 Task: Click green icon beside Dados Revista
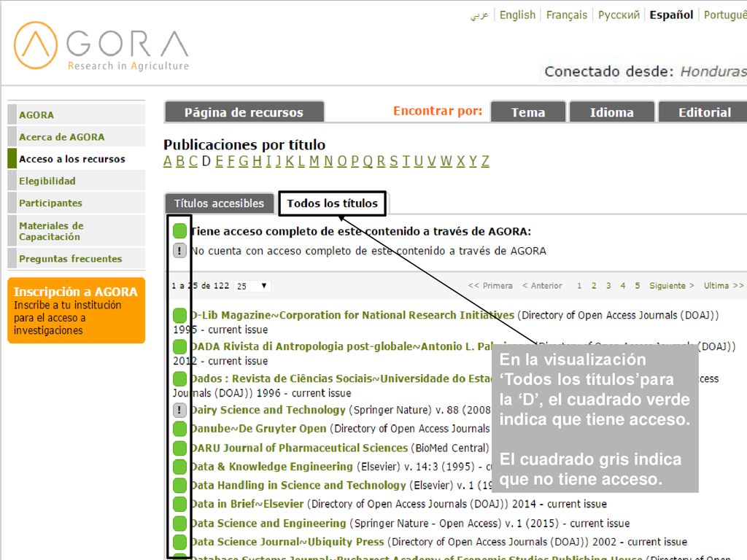click(179, 379)
